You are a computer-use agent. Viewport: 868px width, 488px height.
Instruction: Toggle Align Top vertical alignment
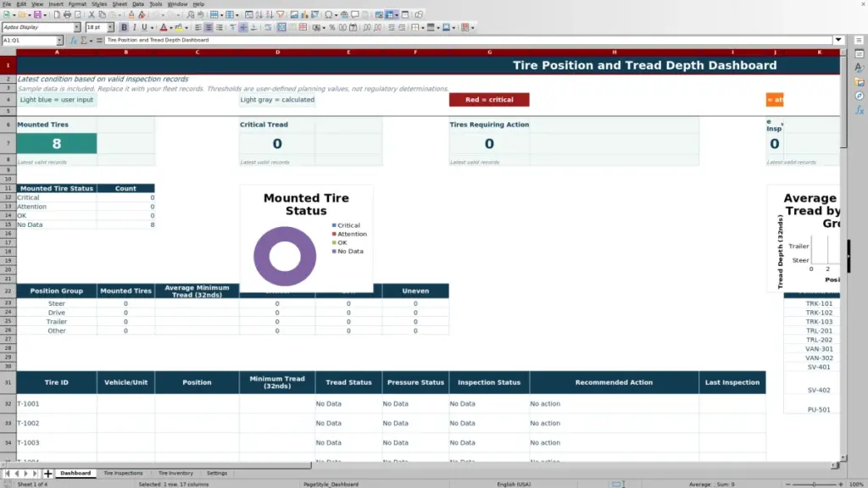(x=232, y=27)
